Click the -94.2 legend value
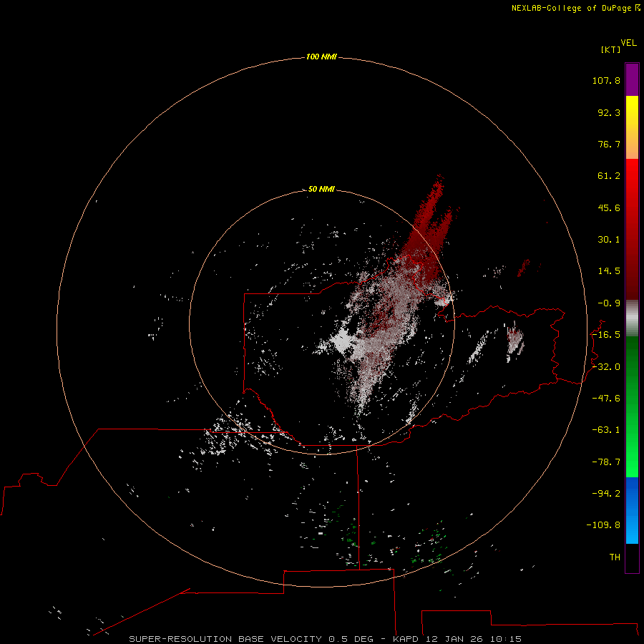Viewport: 644px width, 644px height. (606, 493)
